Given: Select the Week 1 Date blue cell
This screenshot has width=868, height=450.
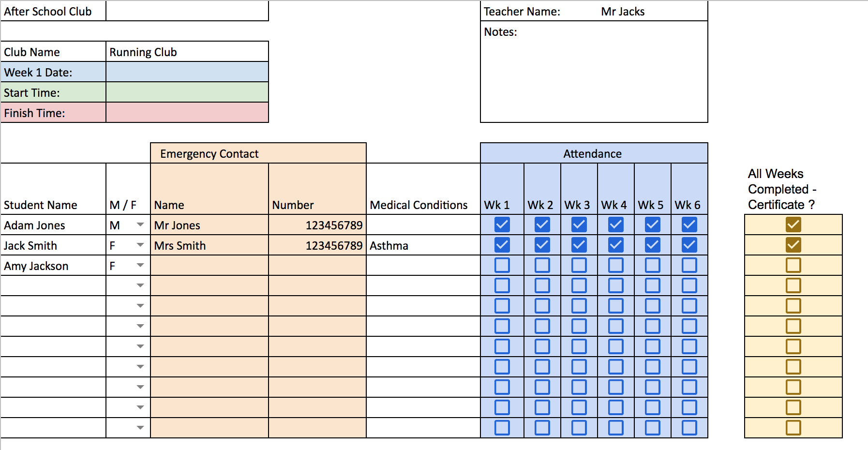Looking at the screenshot, I should 187,72.
